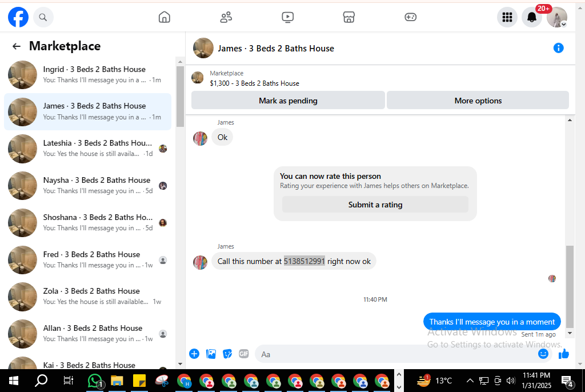
Task: Open Naysha's conversation
Action: tap(87, 186)
